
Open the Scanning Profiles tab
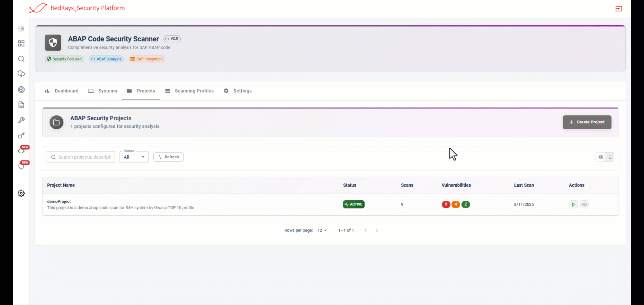coord(189,91)
